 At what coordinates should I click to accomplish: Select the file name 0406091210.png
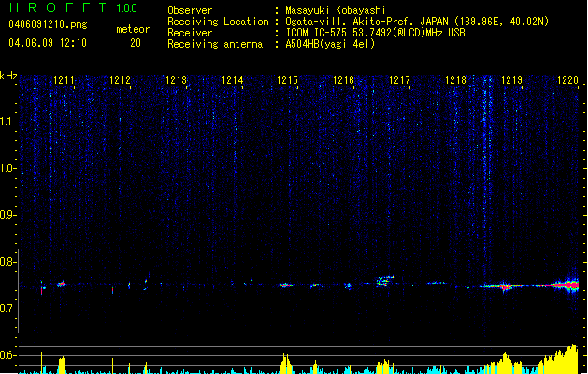click(x=48, y=24)
